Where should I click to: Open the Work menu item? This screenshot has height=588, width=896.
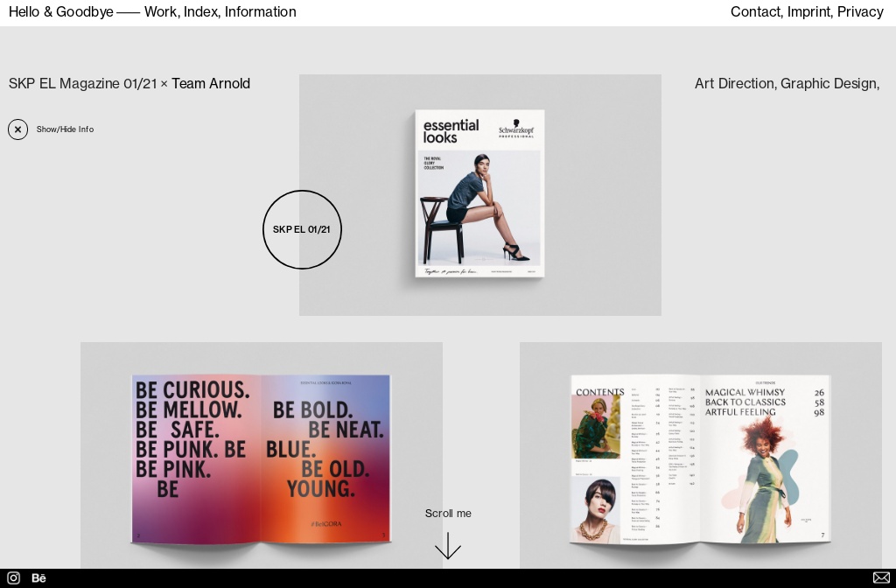160,12
